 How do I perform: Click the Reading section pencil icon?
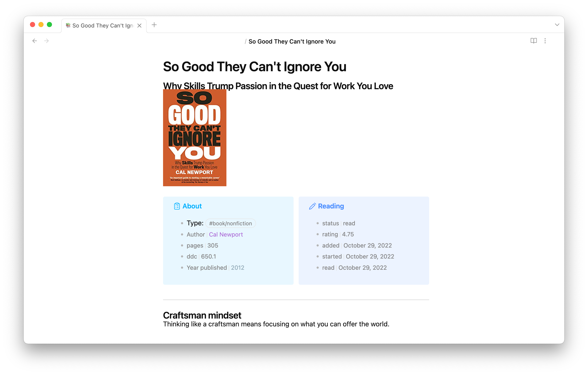(312, 206)
